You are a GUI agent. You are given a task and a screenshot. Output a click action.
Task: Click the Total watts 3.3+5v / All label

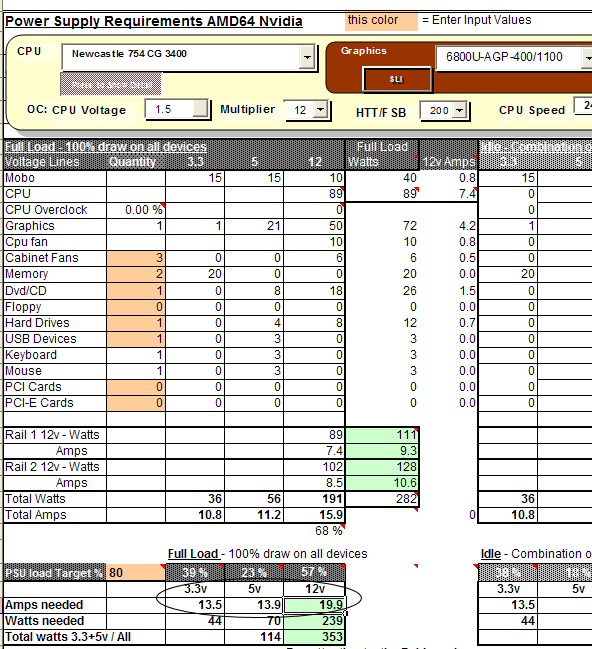pos(67,637)
